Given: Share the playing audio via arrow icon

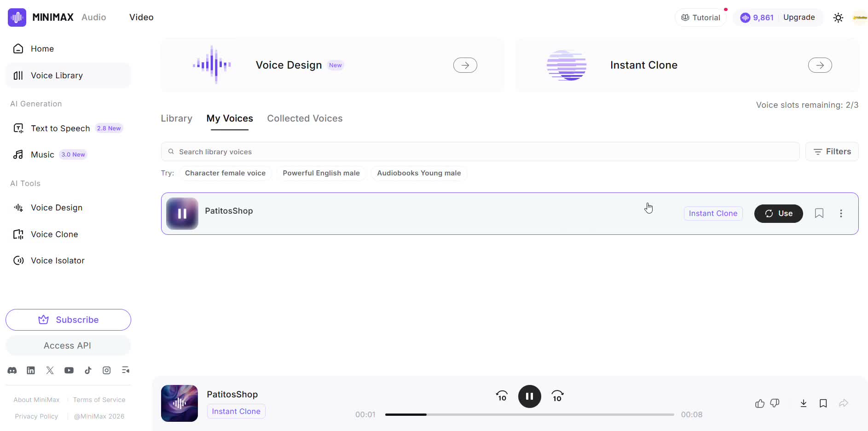Looking at the screenshot, I should 844,403.
